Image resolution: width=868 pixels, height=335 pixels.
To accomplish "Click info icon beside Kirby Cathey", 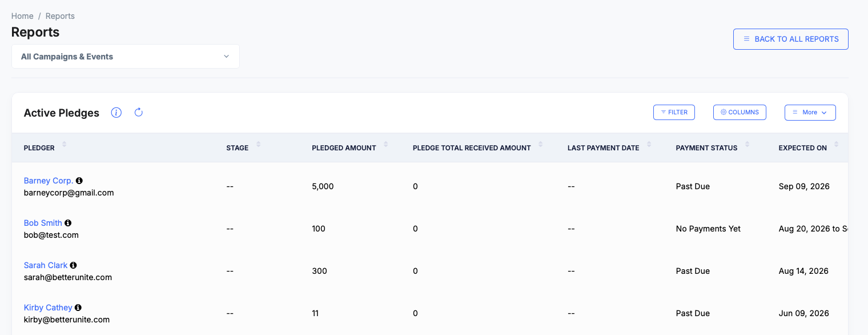I will (78, 308).
